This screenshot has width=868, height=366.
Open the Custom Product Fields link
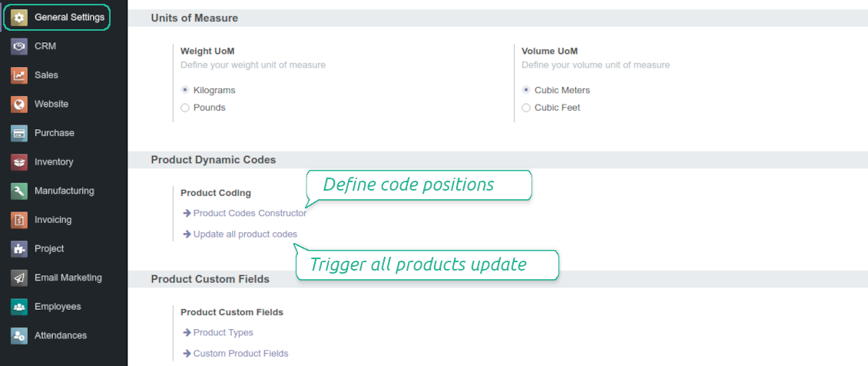pos(240,353)
